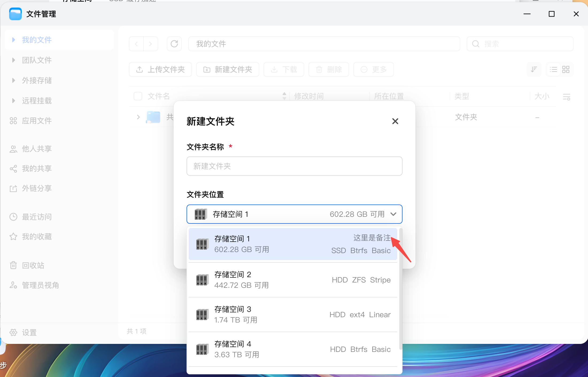Click the 文件管理 app icon
Viewport: 588px width, 377px height.
pyautogui.click(x=16, y=14)
